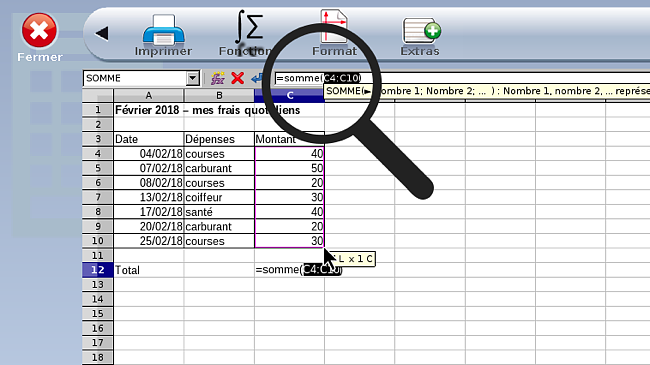The width and height of the screenshot is (650, 365).
Task: Select cell with date 07/02/18
Action: tap(148, 168)
